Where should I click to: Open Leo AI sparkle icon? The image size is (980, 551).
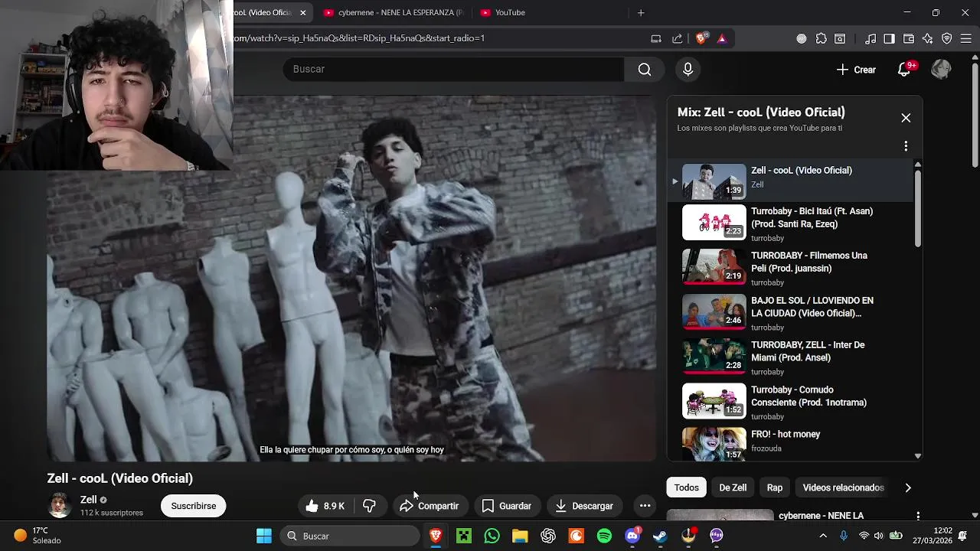click(x=927, y=38)
